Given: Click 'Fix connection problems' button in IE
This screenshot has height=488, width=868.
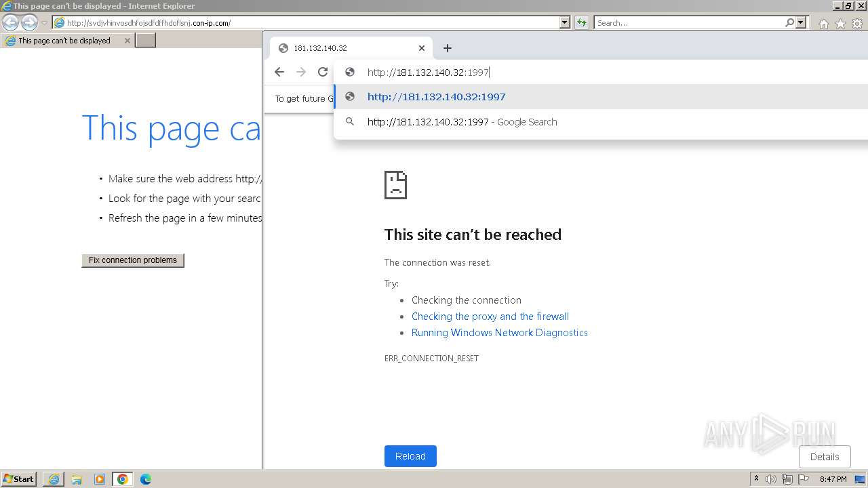Looking at the screenshot, I should point(133,260).
